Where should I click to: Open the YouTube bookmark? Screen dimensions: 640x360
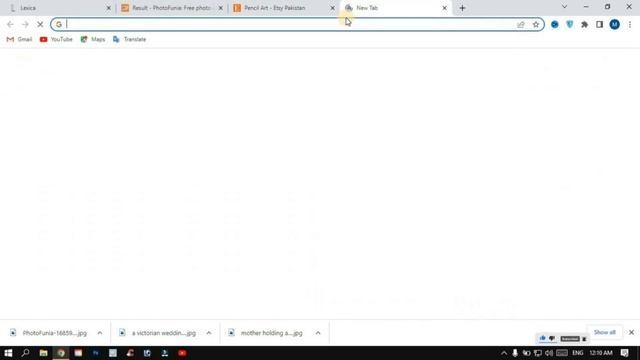coord(56,39)
